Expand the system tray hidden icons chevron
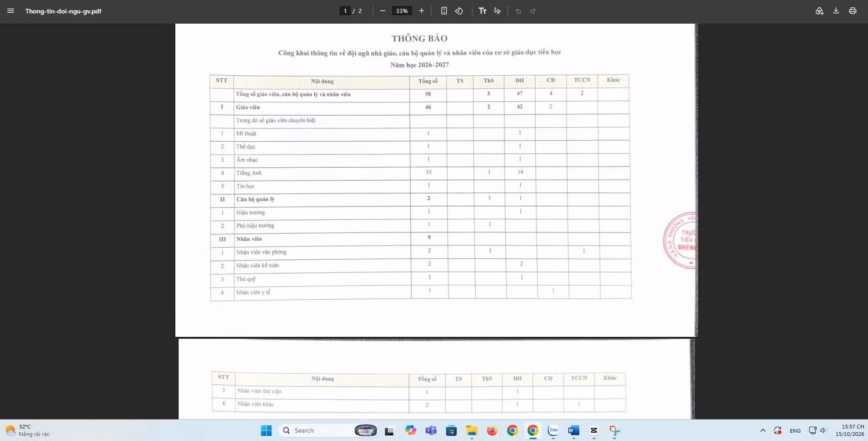This screenshot has width=868, height=441. [763, 431]
